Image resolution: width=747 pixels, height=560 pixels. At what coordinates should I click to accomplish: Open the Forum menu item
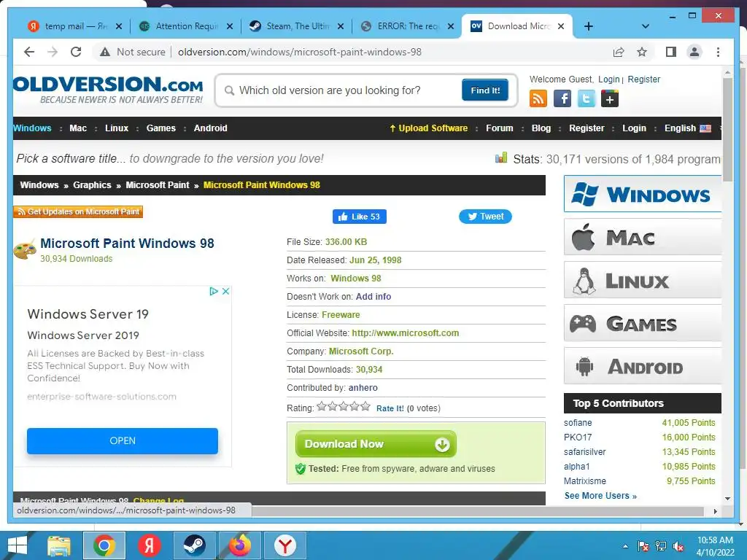499,128
